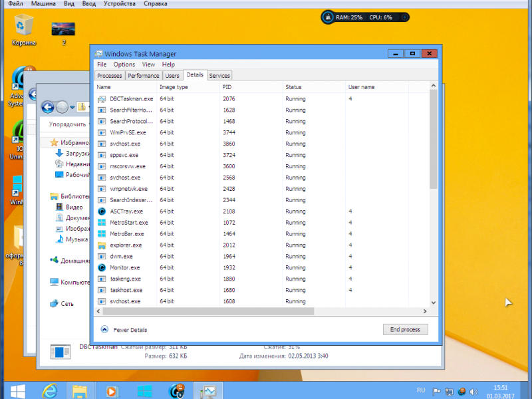Click the Explorer window forward arrow button
This screenshot has height=399, width=532.
tap(62, 107)
